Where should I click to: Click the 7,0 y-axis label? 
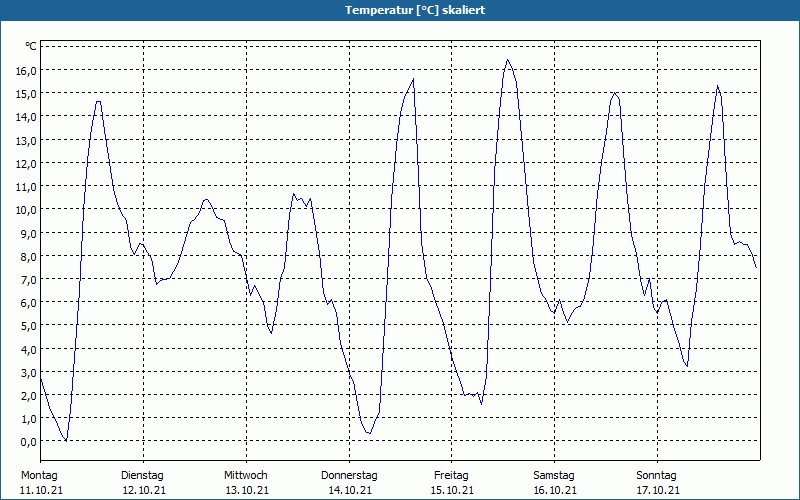31,280
